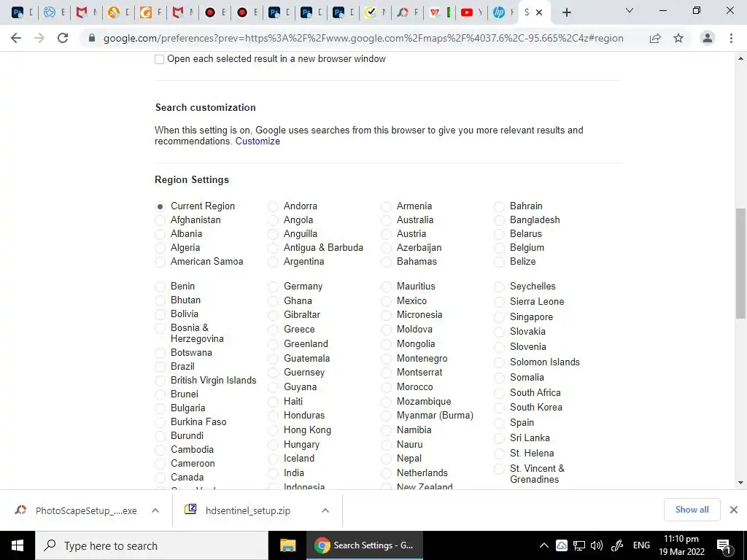Open a new browser tab

pyautogui.click(x=566, y=12)
